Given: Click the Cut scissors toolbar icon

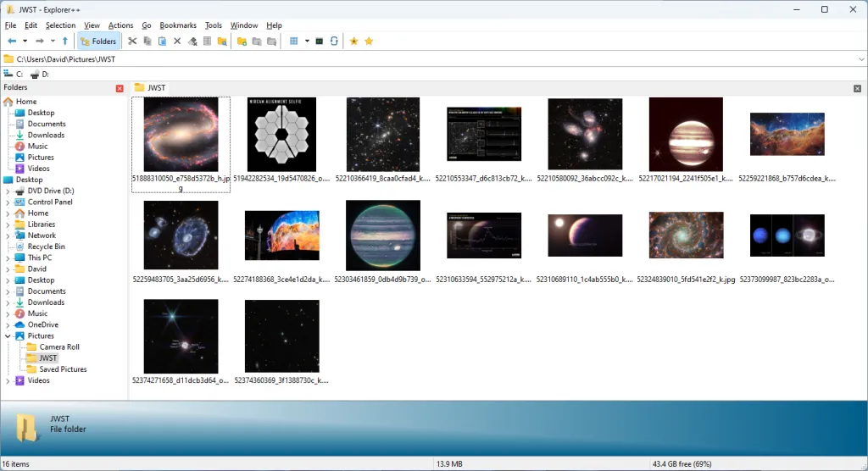Looking at the screenshot, I should (131, 41).
